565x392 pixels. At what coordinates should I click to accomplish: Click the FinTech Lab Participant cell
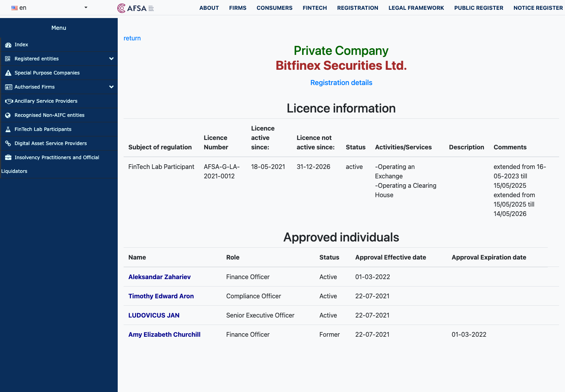click(x=161, y=167)
